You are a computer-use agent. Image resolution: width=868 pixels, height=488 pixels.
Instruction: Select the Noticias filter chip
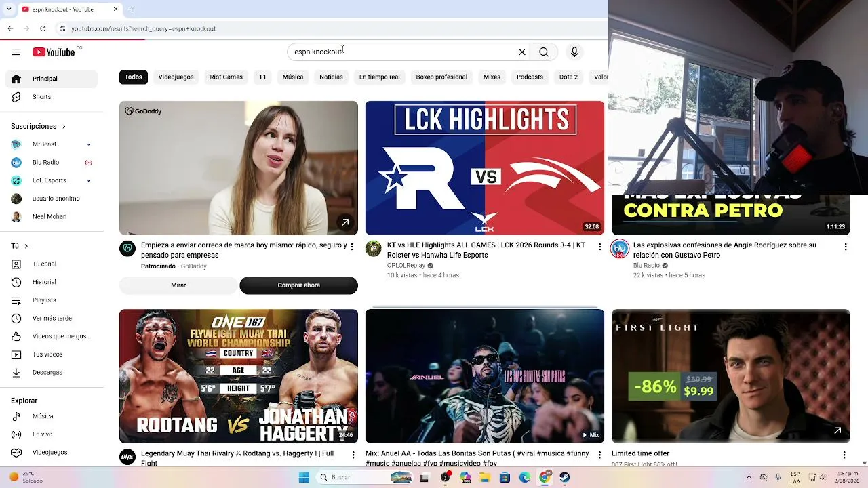tap(332, 77)
